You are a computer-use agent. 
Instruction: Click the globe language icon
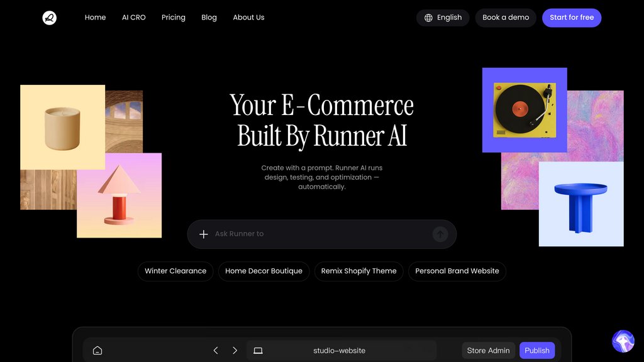[x=428, y=18]
